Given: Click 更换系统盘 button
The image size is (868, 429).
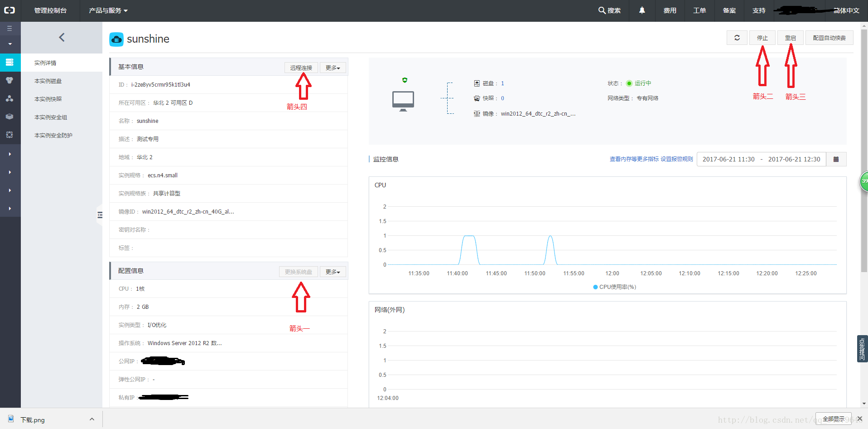Looking at the screenshot, I should pos(299,272).
